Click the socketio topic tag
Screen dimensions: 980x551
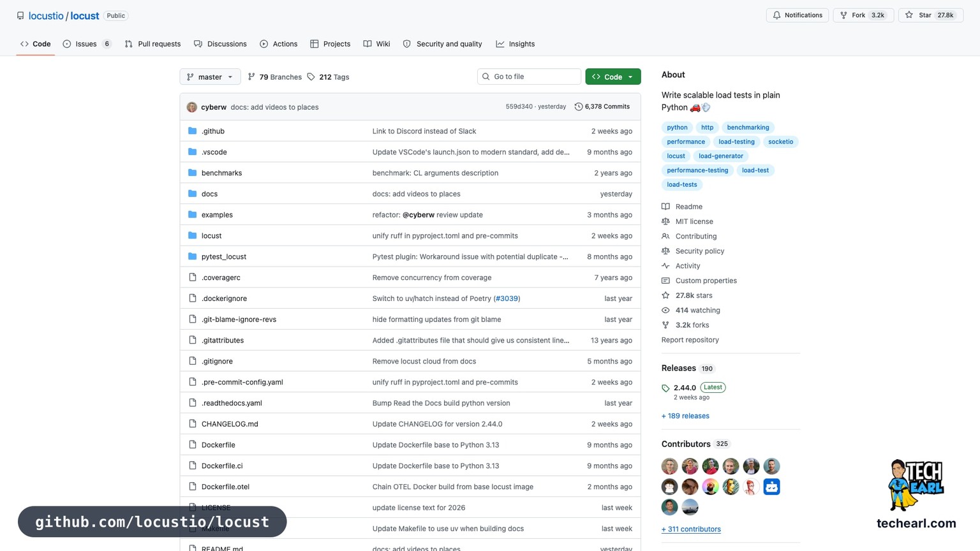tap(780, 142)
